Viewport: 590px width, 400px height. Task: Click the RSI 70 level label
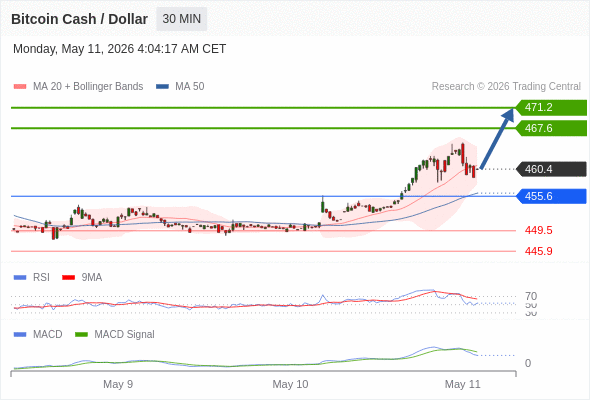(531, 296)
